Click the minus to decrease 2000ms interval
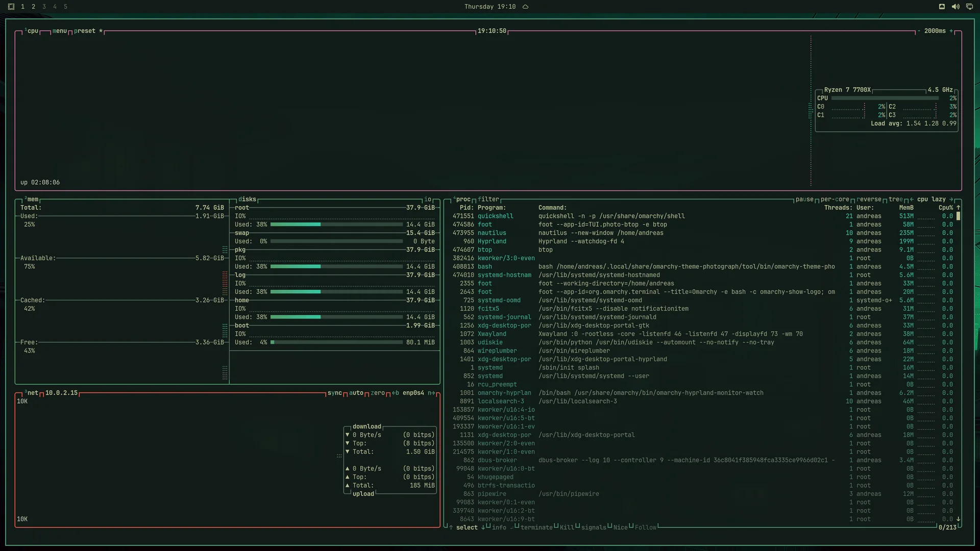 click(919, 31)
